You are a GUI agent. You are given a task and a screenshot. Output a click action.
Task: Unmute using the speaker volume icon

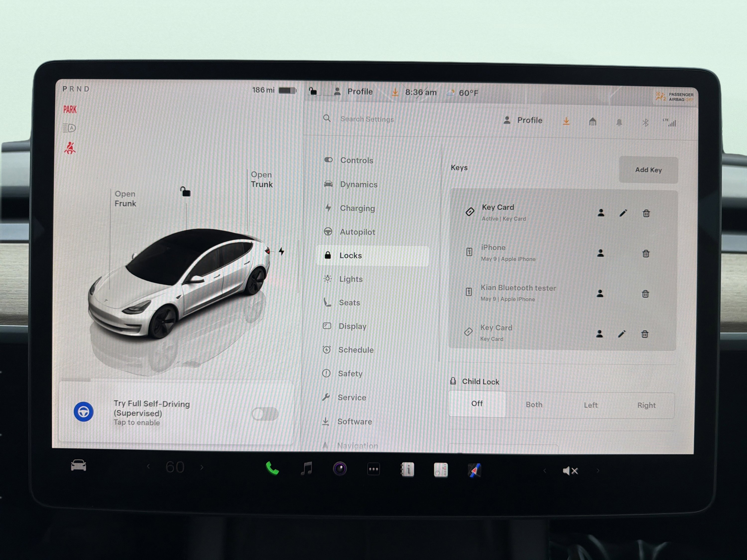click(570, 471)
